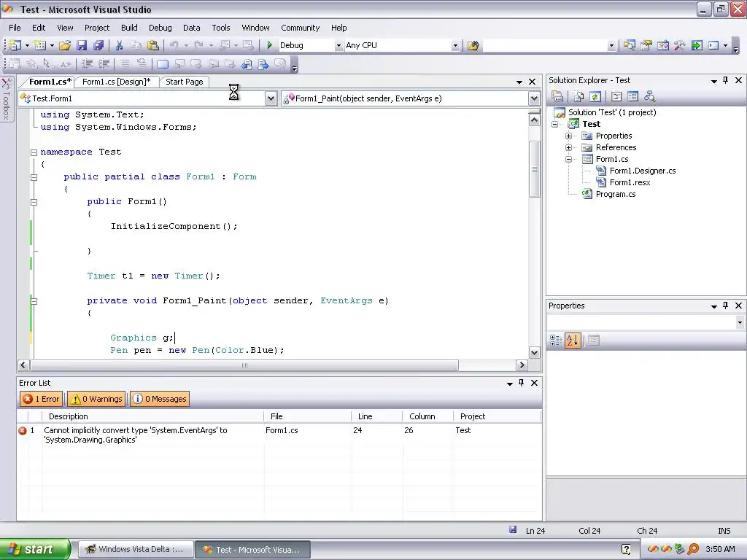Screen dimensions: 747x560
Task: Click the Open File folder icon
Action: point(65,45)
